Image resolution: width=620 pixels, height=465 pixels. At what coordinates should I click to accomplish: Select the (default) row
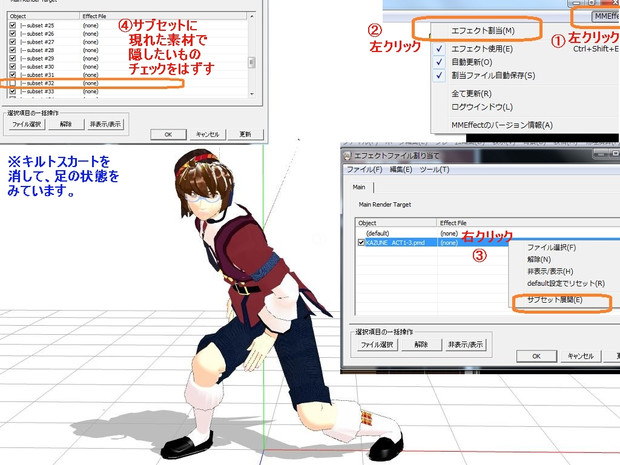[487, 233]
